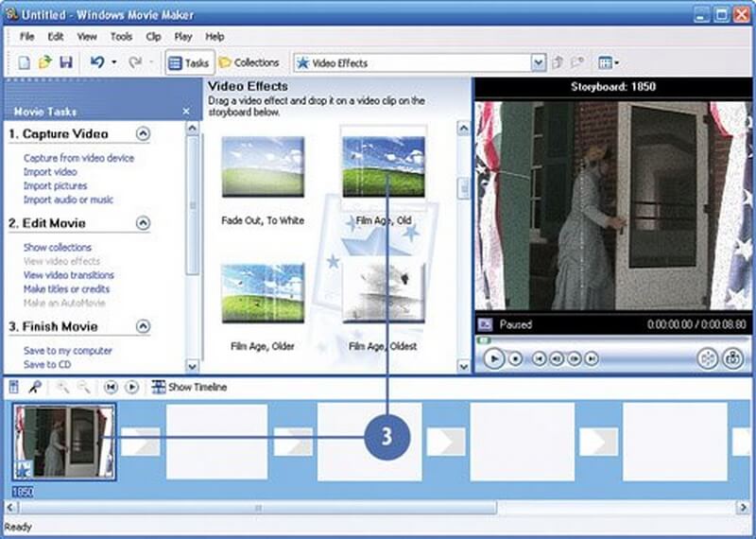This screenshot has width=756, height=539.
Task: Click the Import video link
Action: [50, 172]
